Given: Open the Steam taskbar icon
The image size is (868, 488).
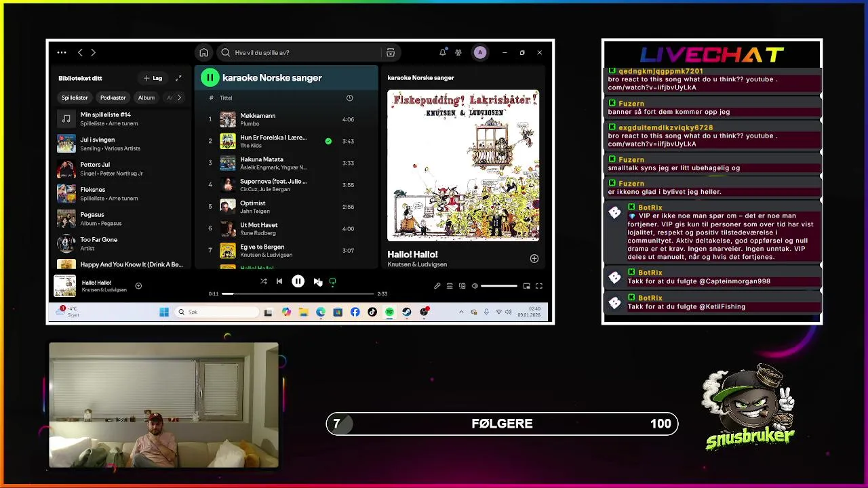Looking at the screenshot, I should (407, 312).
